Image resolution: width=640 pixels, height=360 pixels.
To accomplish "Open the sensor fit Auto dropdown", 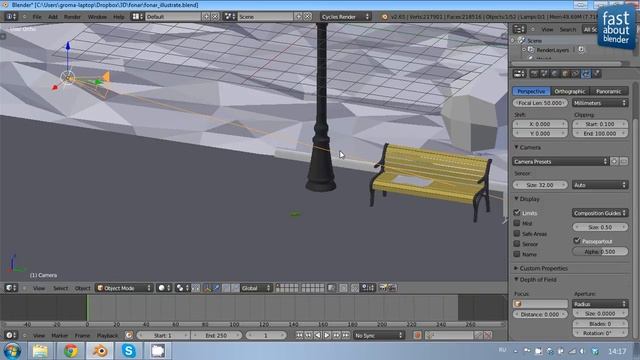I will pyautogui.click(x=600, y=185).
